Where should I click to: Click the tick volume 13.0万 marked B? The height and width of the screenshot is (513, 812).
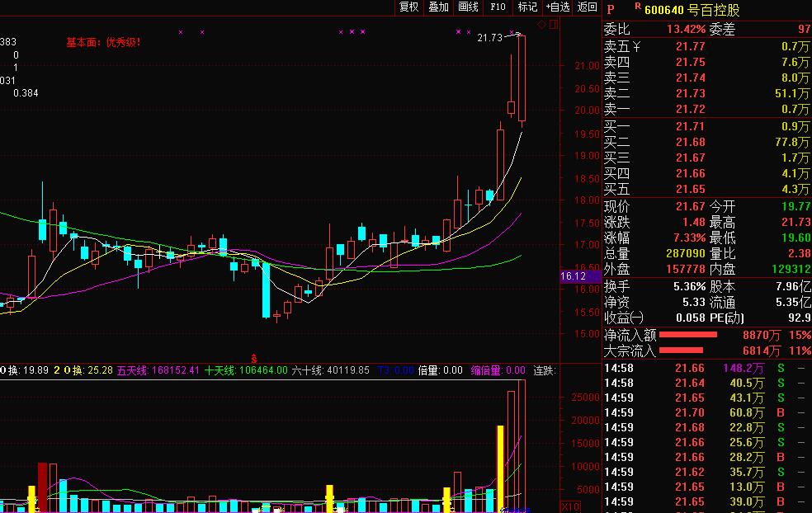747,487
